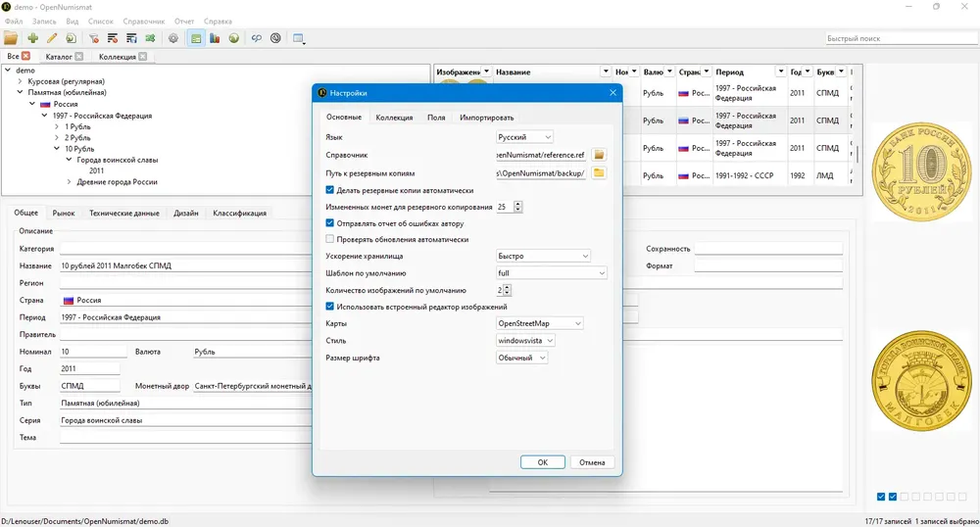
Task: Click the OK button
Action: point(543,462)
